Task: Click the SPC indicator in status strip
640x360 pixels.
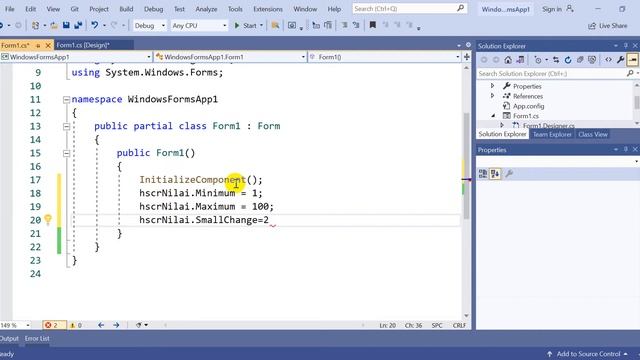Action: pos(437,325)
